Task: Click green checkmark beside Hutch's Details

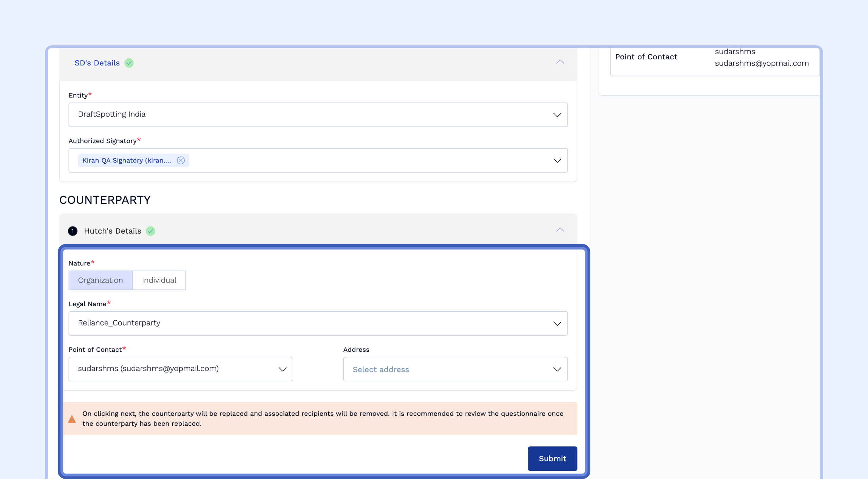Action: [151, 231]
